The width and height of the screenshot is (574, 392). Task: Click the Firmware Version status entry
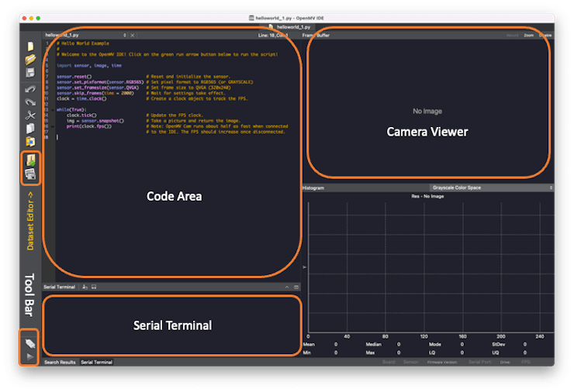coord(442,362)
